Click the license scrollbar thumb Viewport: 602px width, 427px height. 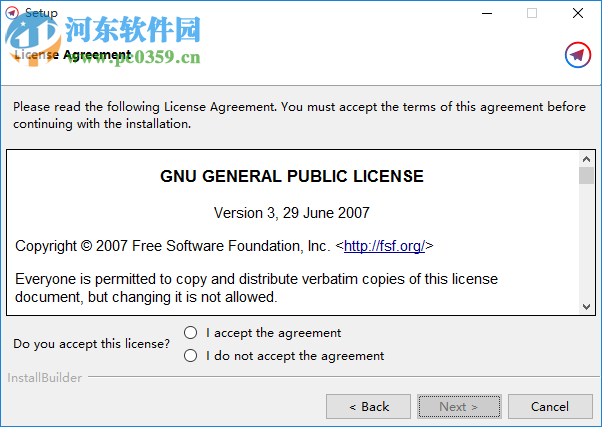click(x=586, y=177)
